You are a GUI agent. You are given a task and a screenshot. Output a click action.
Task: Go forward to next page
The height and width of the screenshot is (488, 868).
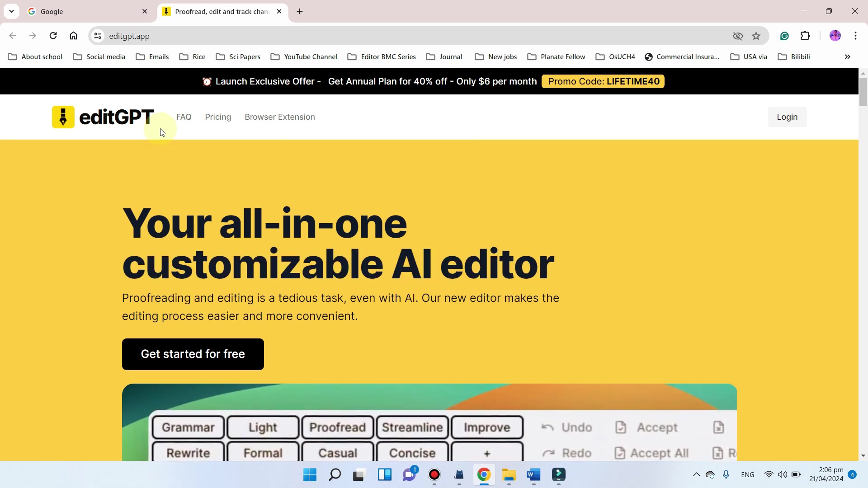tap(33, 36)
